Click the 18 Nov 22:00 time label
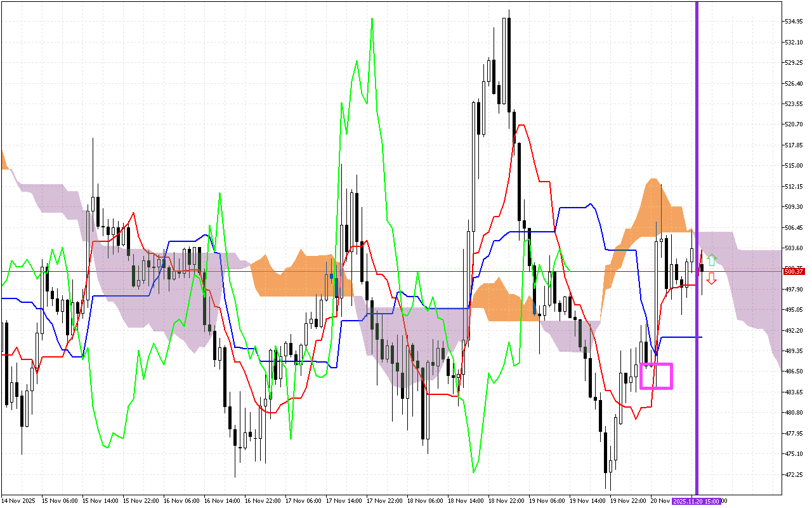This screenshot has width=812, height=508. coord(507,501)
